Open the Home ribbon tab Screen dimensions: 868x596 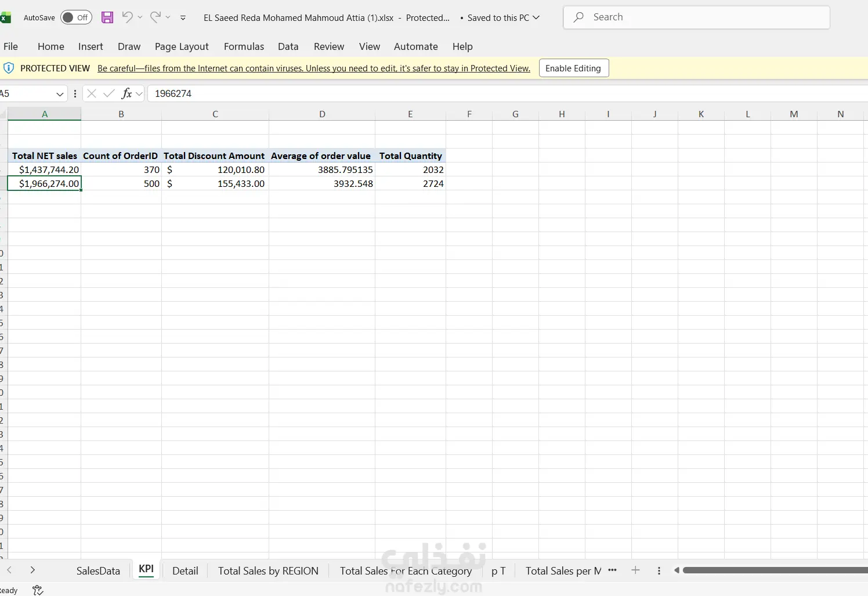point(51,46)
